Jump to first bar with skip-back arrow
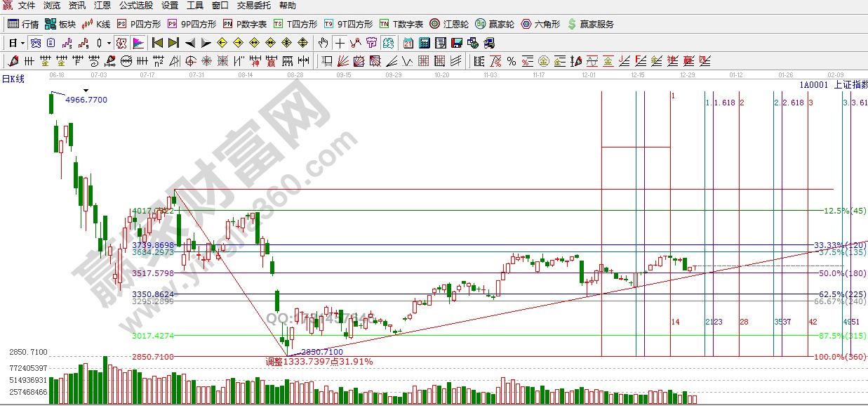 pyautogui.click(x=157, y=43)
